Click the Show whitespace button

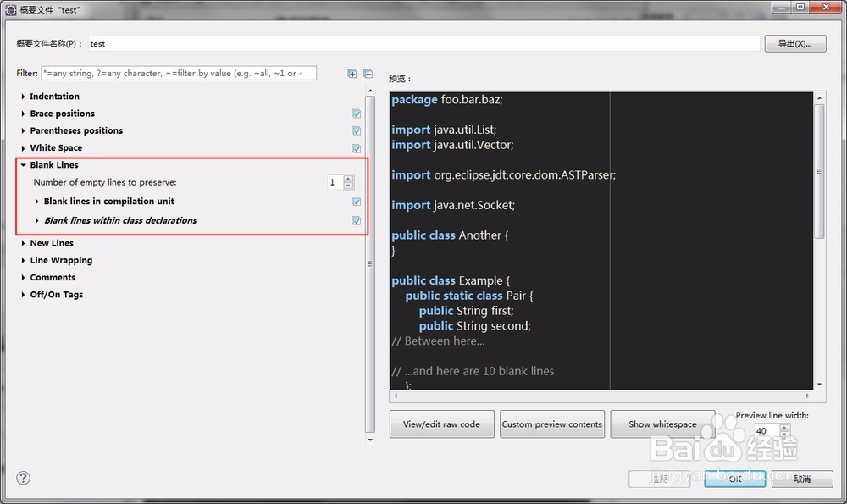tap(663, 424)
